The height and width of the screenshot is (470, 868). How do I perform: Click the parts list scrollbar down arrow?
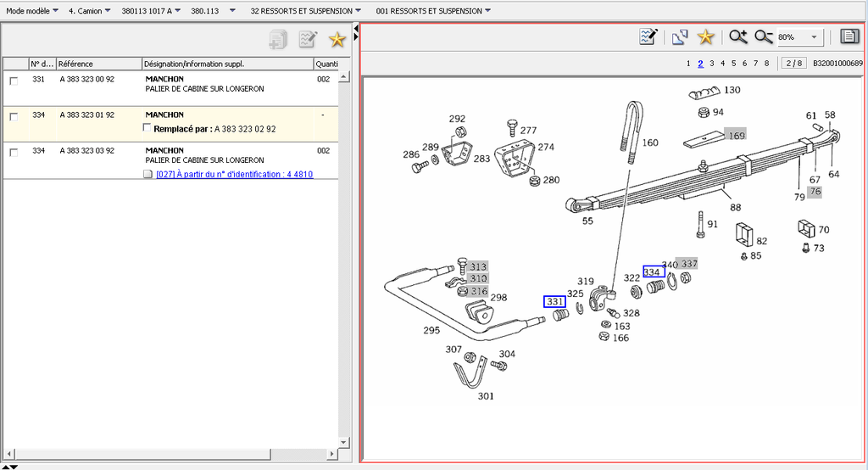344,443
